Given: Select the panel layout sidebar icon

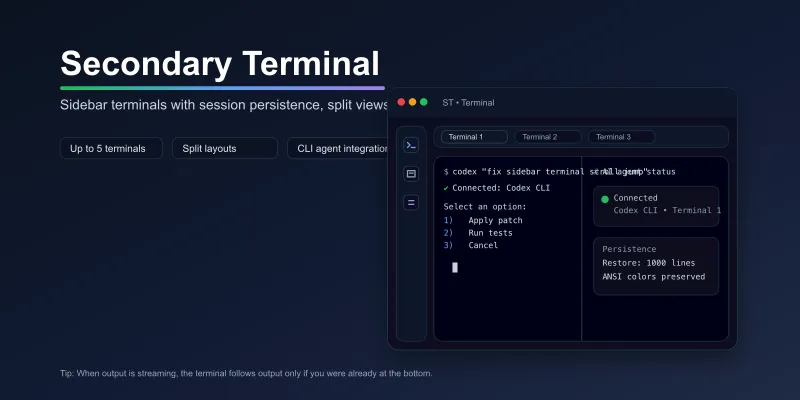Looking at the screenshot, I should point(411,173).
